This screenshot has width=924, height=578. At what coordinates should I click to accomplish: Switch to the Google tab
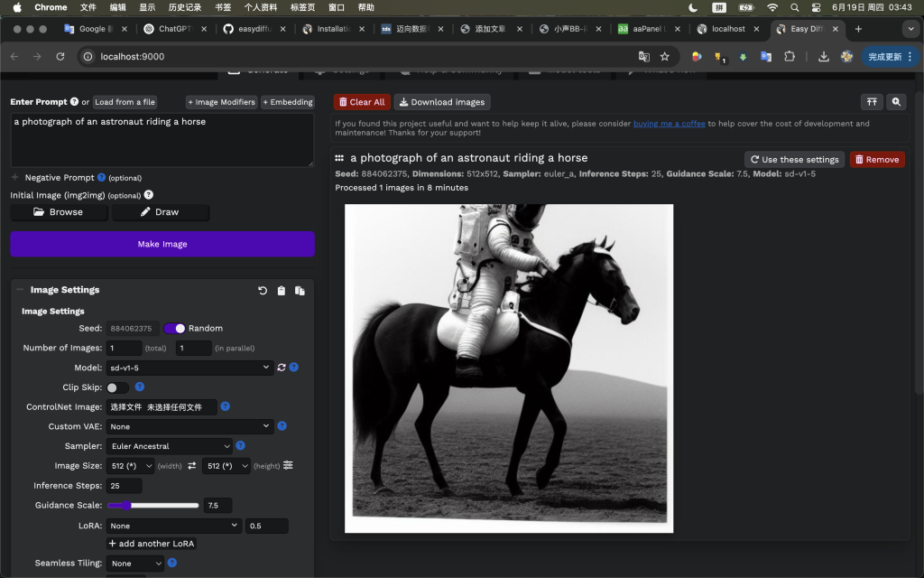(x=96, y=29)
